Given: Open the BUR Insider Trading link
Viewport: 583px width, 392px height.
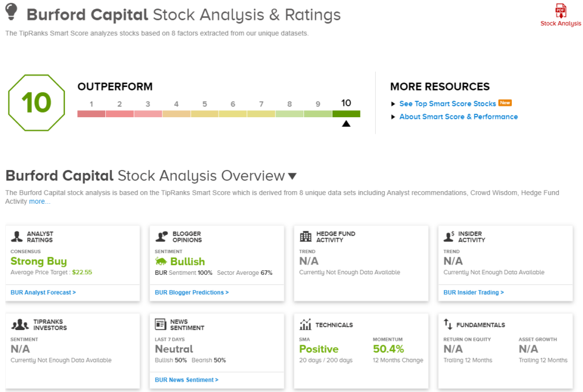Looking at the screenshot, I should tap(474, 292).
